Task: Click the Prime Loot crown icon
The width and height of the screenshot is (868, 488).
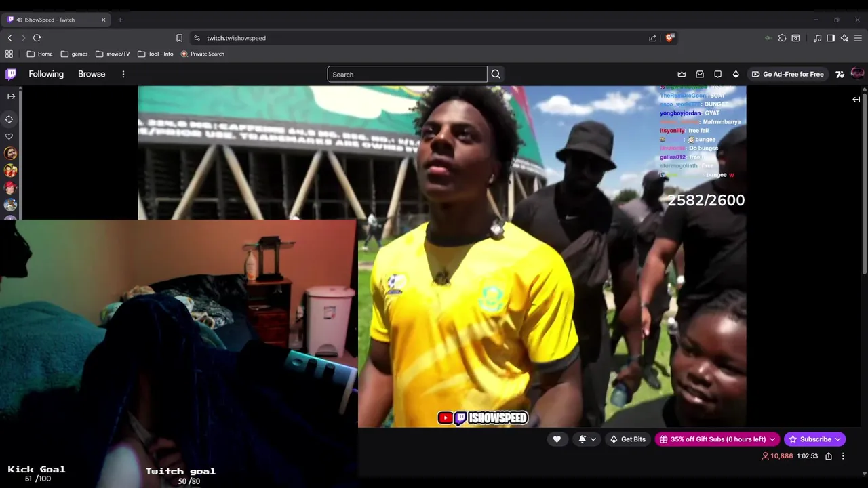Action: [x=682, y=74]
